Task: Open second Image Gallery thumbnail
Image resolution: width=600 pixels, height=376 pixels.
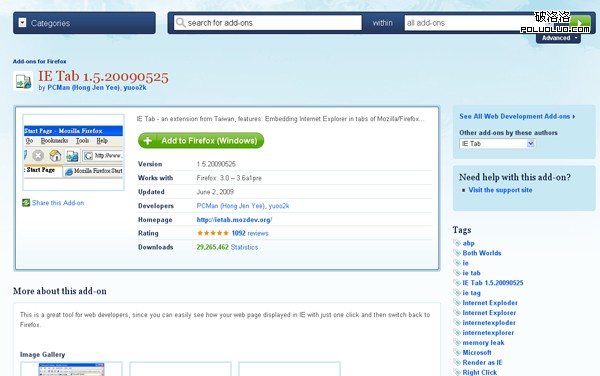Action: click(x=180, y=369)
